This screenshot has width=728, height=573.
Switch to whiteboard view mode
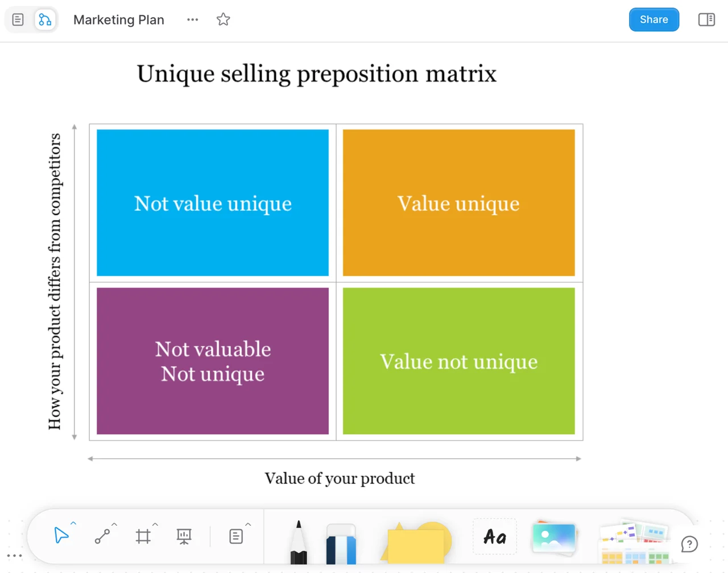coord(45,20)
